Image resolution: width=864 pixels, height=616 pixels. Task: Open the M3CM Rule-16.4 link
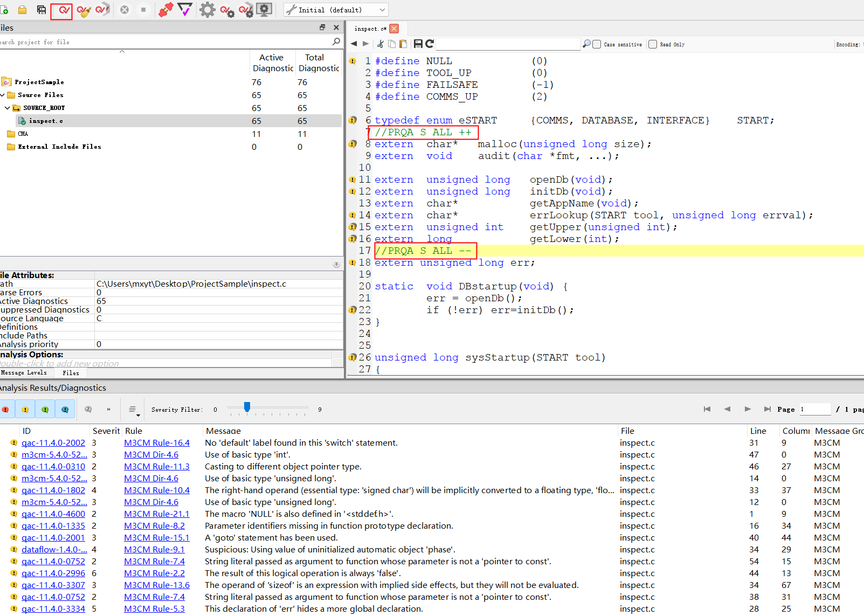click(157, 443)
